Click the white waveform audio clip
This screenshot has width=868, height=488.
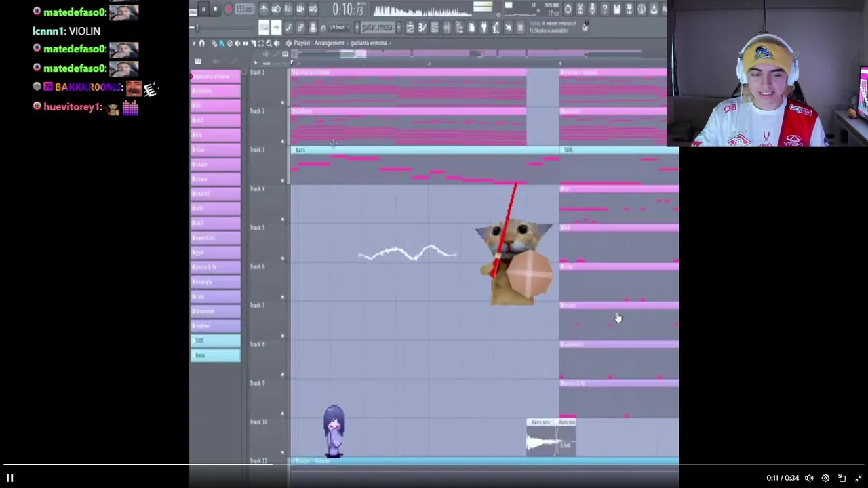408,254
